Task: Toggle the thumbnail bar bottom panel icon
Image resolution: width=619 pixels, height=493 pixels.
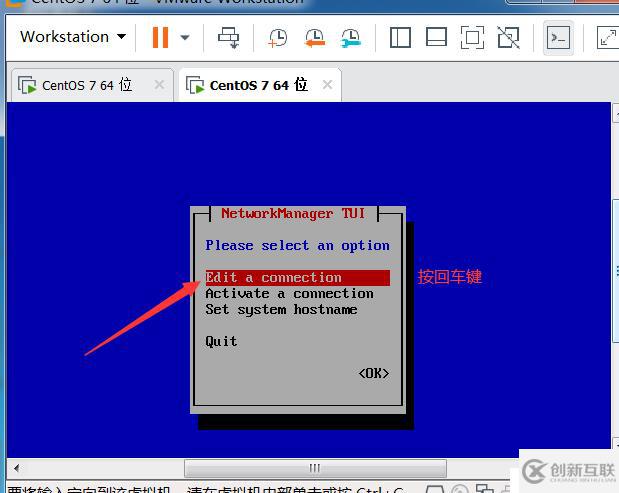Action: click(x=436, y=37)
